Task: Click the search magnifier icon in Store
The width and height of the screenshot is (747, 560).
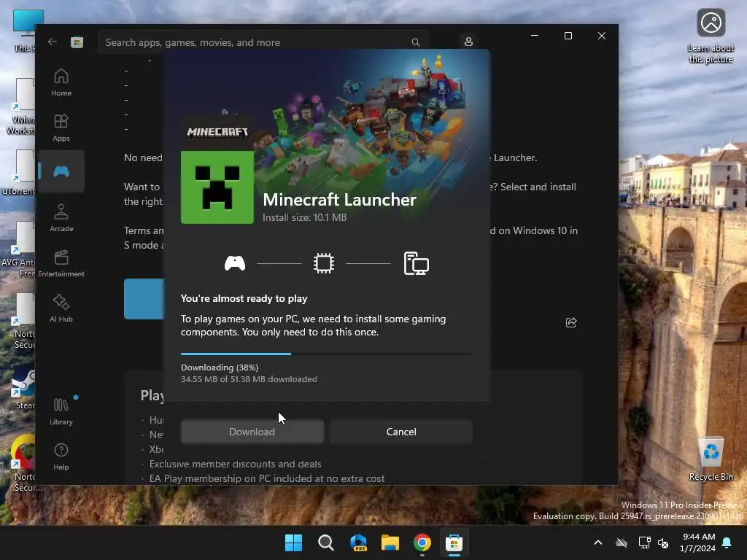Action: tap(415, 42)
